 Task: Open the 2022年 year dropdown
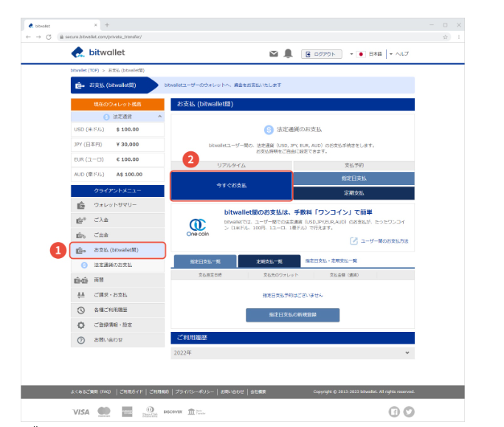(x=292, y=353)
